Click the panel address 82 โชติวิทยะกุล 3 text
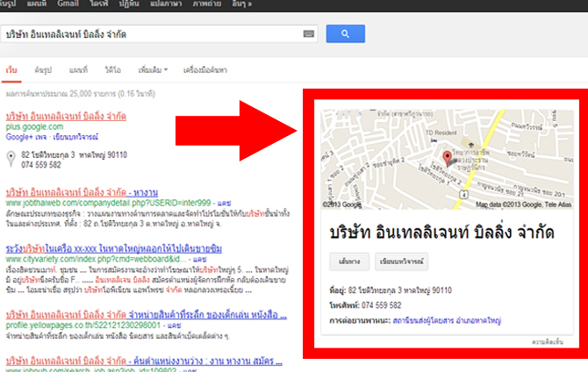Viewport: 588px width, 372px height. point(399,290)
